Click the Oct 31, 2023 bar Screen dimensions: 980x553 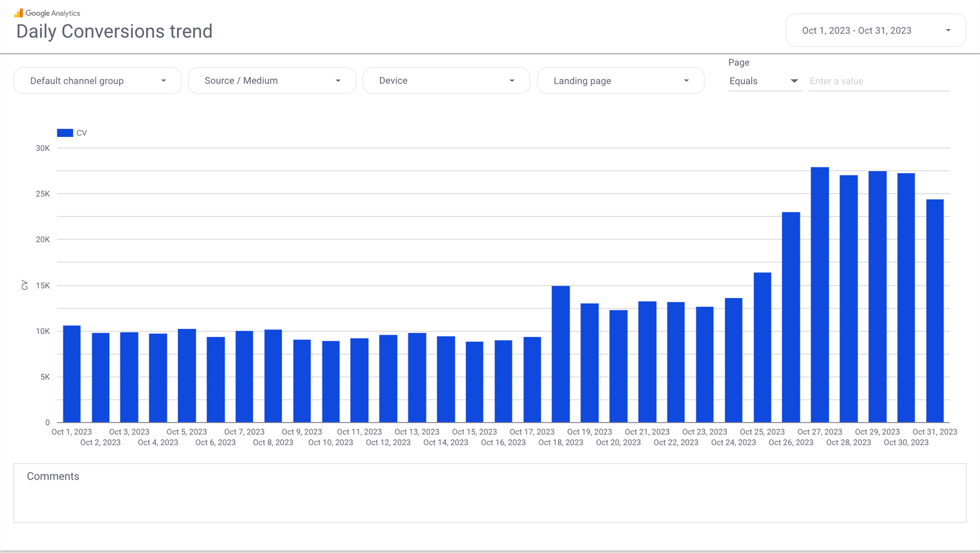coord(935,311)
